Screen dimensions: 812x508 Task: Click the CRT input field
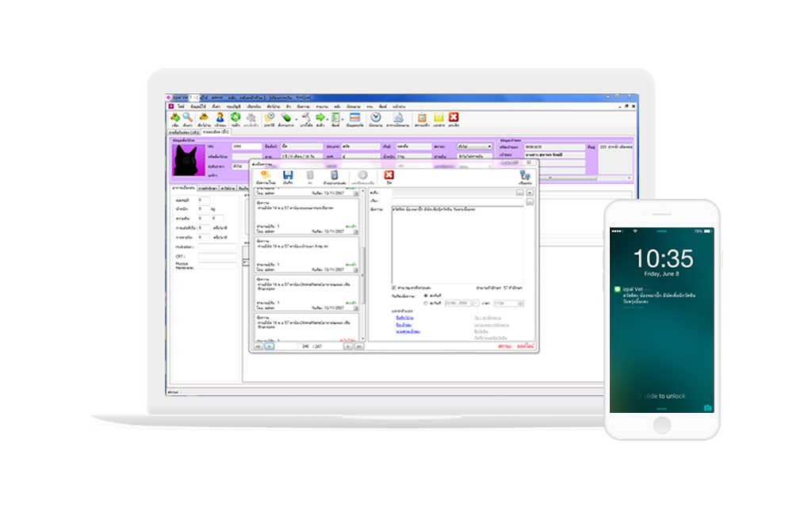point(217,257)
